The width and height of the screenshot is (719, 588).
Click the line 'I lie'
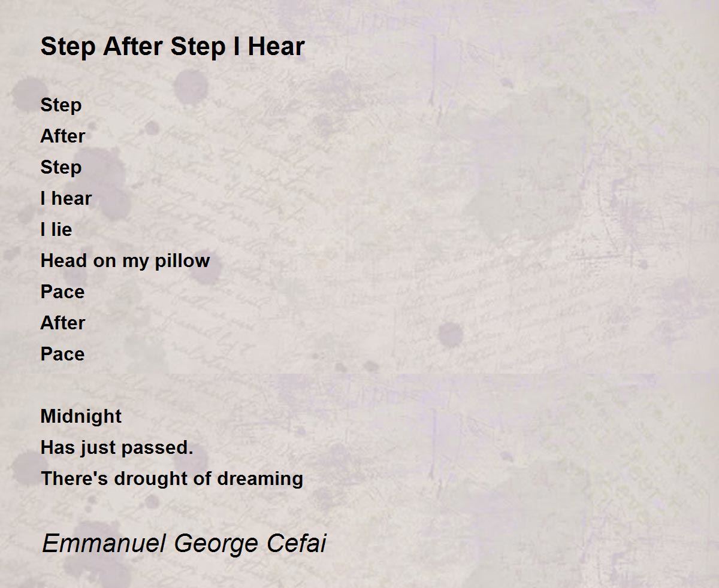[x=56, y=229]
